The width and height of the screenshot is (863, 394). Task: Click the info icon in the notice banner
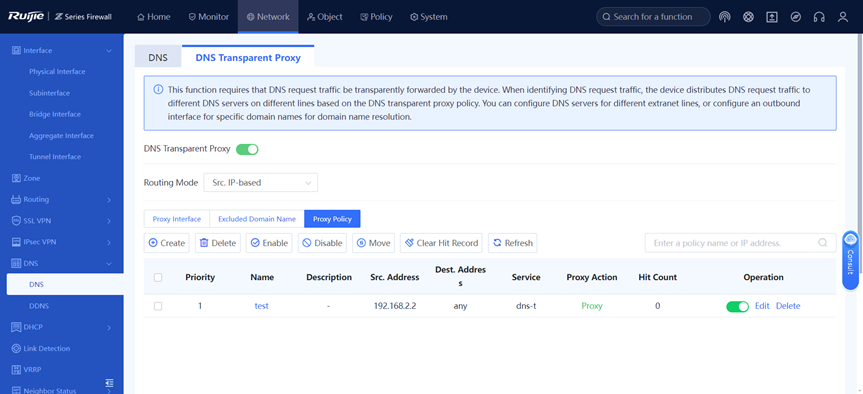pyautogui.click(x=158, y=89)
